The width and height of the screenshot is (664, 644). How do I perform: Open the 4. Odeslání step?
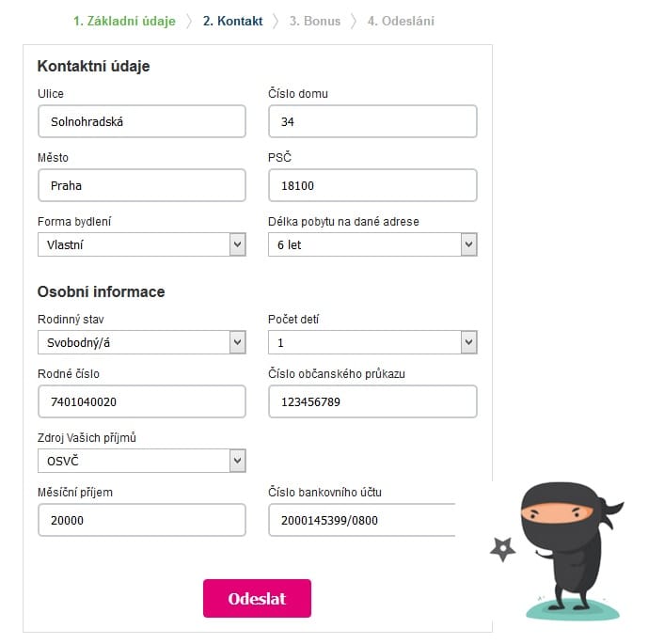point(401,21)
